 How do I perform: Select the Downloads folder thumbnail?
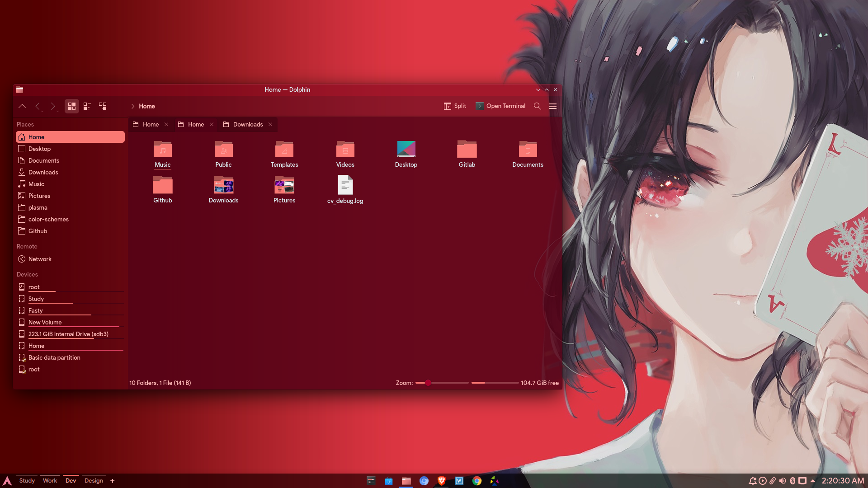(x=223, y=185)
